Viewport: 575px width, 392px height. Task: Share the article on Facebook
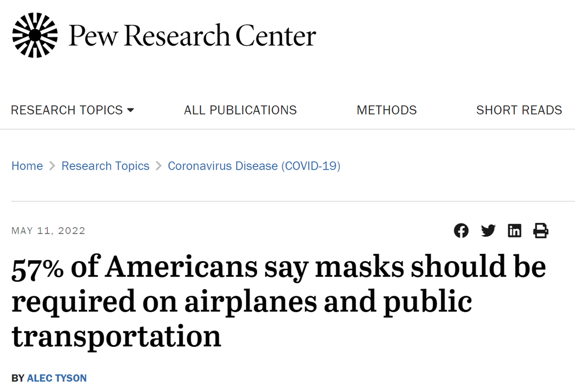(461, 231)
